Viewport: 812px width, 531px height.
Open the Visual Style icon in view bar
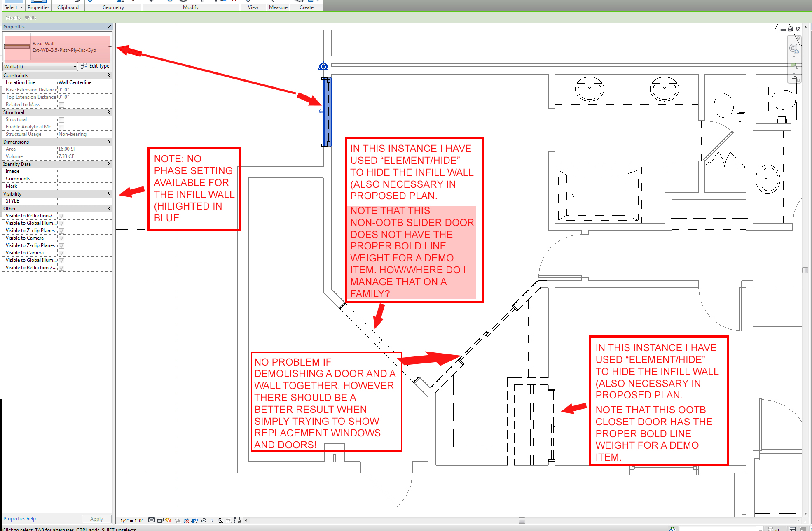pos(160,520)
